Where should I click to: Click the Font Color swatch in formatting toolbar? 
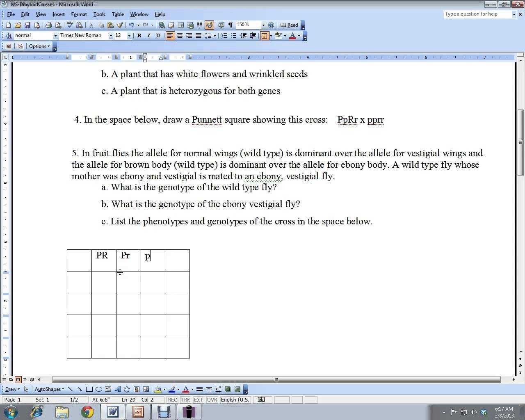coord(292,36)
